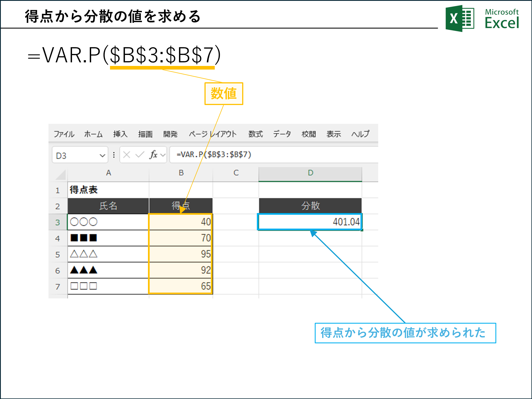Select cell D3 showing 401.04
Viewport: 532px width, 399px height.
(310, 221)
